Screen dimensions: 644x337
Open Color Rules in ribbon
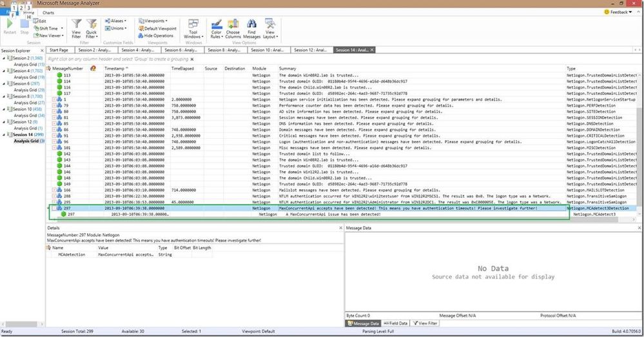tap(217, 28)
